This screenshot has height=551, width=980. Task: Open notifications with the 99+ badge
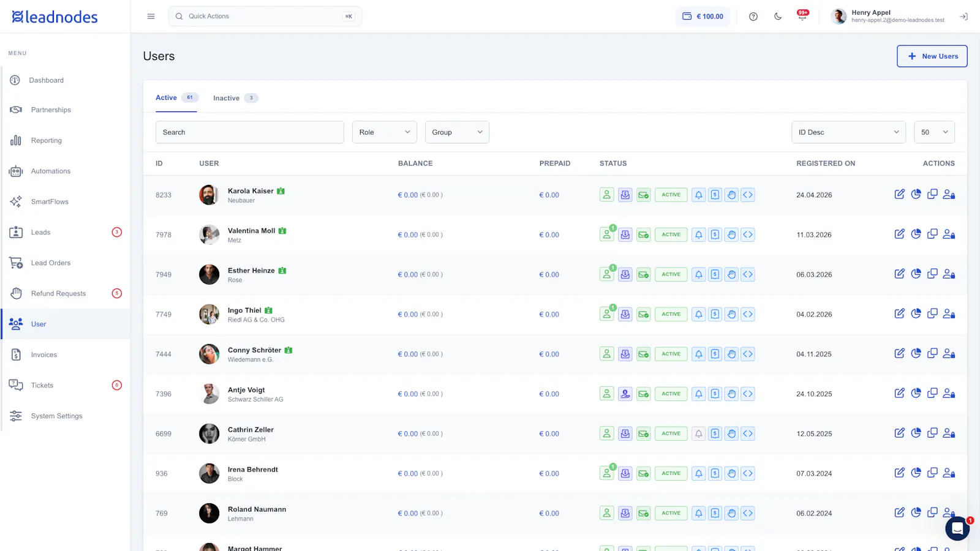pyautogui.click(x=802, y=15)
